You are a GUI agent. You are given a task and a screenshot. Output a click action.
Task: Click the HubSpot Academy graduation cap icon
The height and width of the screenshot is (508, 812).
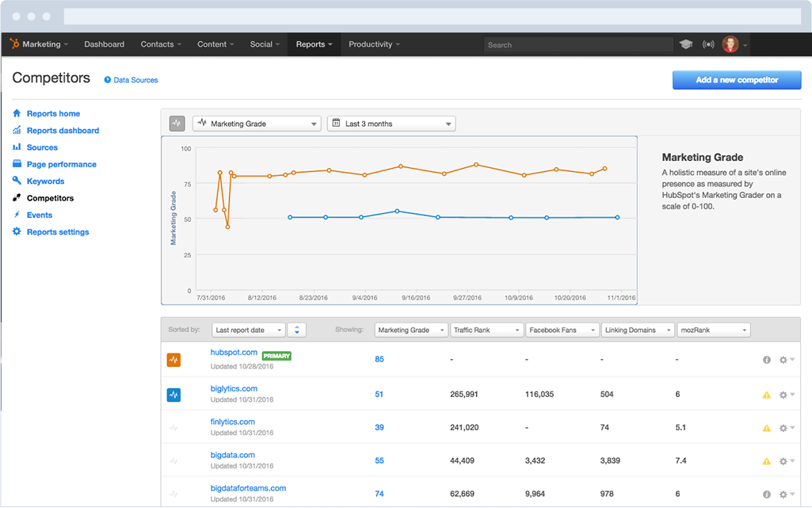click(x=688, y=44)
